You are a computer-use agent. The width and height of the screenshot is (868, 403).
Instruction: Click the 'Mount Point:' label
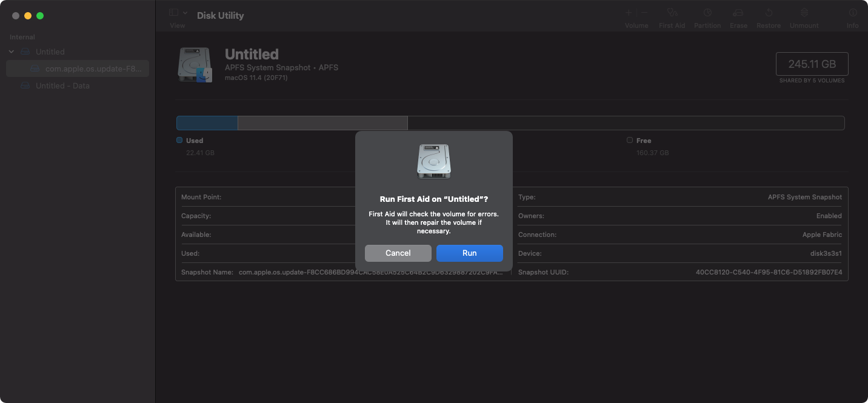click(x=201, y=197)
